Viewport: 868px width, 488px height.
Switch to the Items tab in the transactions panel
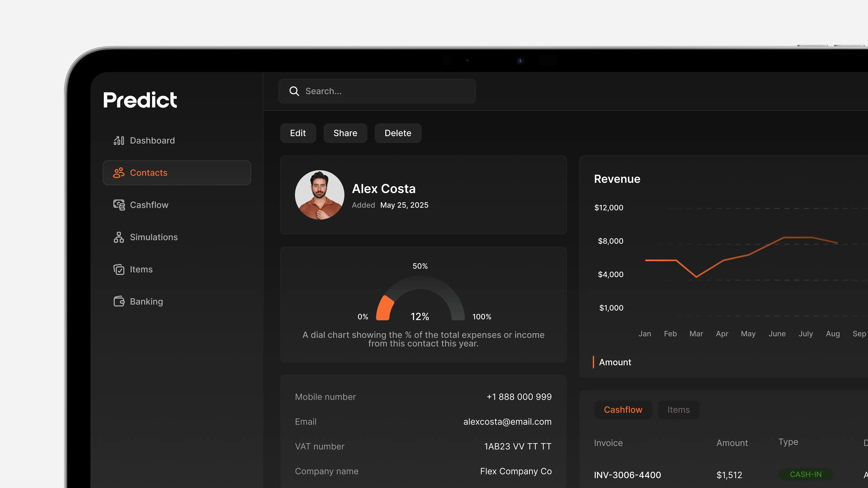[x=679, y=410]
